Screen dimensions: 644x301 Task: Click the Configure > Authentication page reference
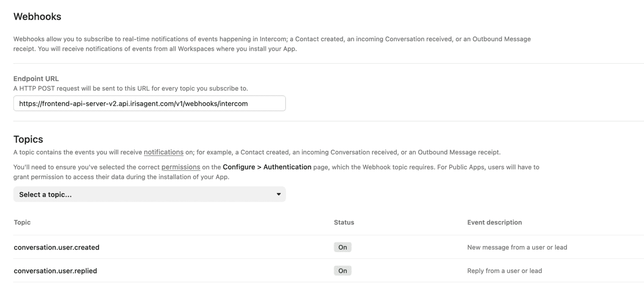pos(267,167)
